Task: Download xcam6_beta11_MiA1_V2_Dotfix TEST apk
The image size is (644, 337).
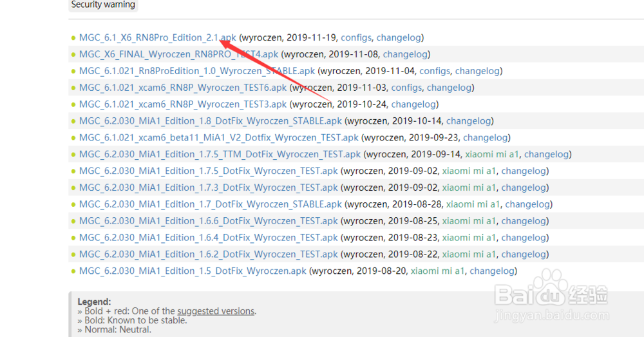Action: pos(219,138)
